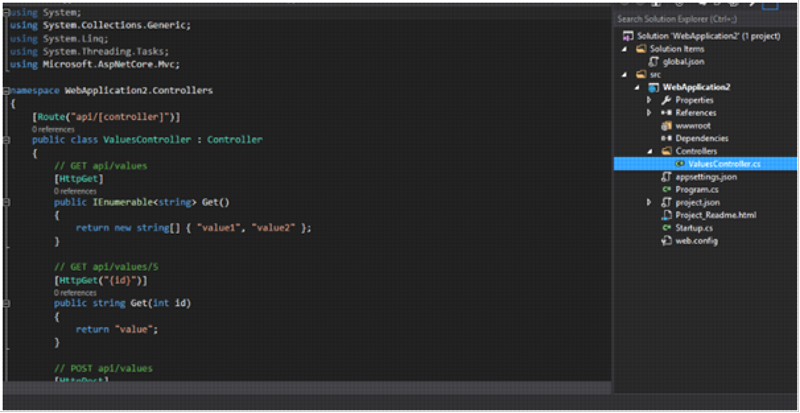Collapse the Solution Items node
This screenshot has width=800, height=413.
point(625,50)
